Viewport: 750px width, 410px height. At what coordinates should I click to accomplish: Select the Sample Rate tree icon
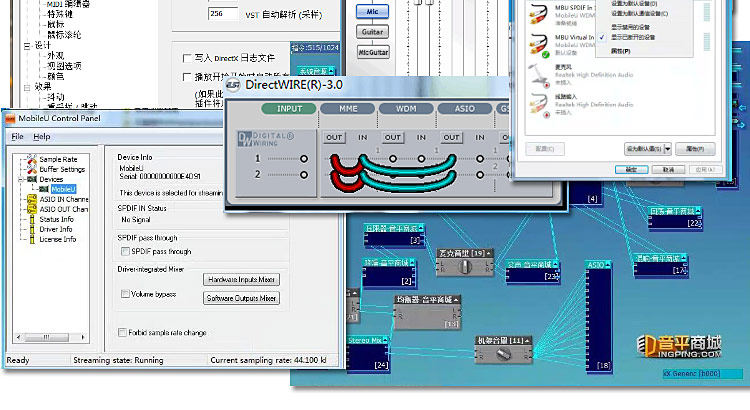[32, 158]
